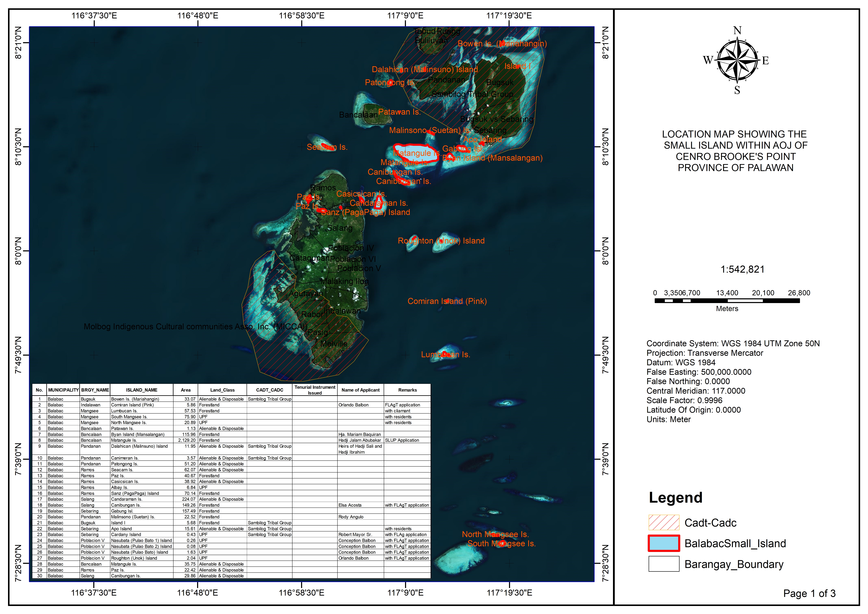Click the 'BalabacSmall_Island' legend label
Screen dimensions: 868x614
735,543
